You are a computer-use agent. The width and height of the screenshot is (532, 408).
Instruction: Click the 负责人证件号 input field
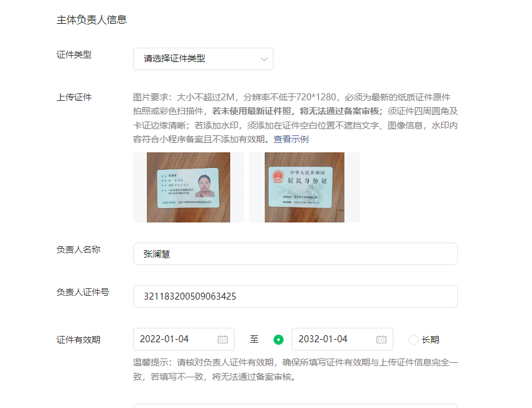point(295,296)
